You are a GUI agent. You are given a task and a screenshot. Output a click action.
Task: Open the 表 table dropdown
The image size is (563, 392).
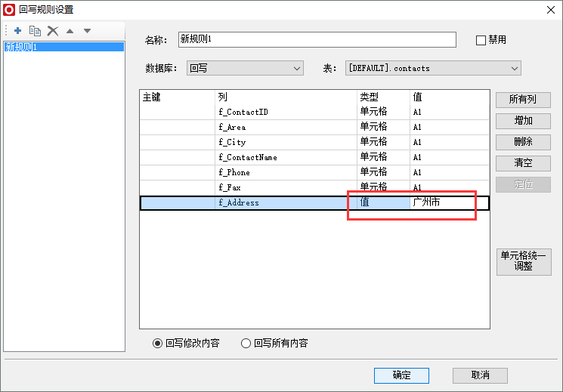click(x=433, y=68)
